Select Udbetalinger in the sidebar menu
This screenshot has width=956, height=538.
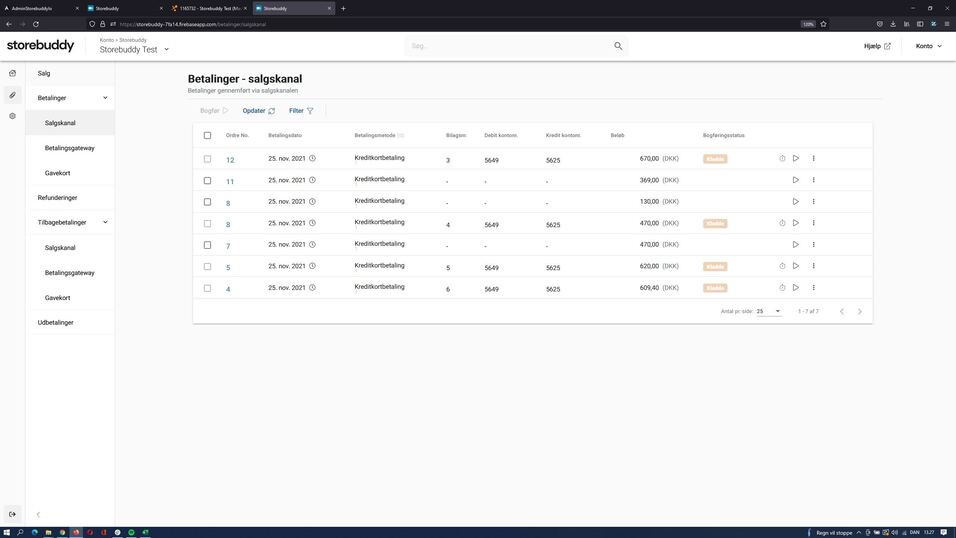click(x=56, y=323)
